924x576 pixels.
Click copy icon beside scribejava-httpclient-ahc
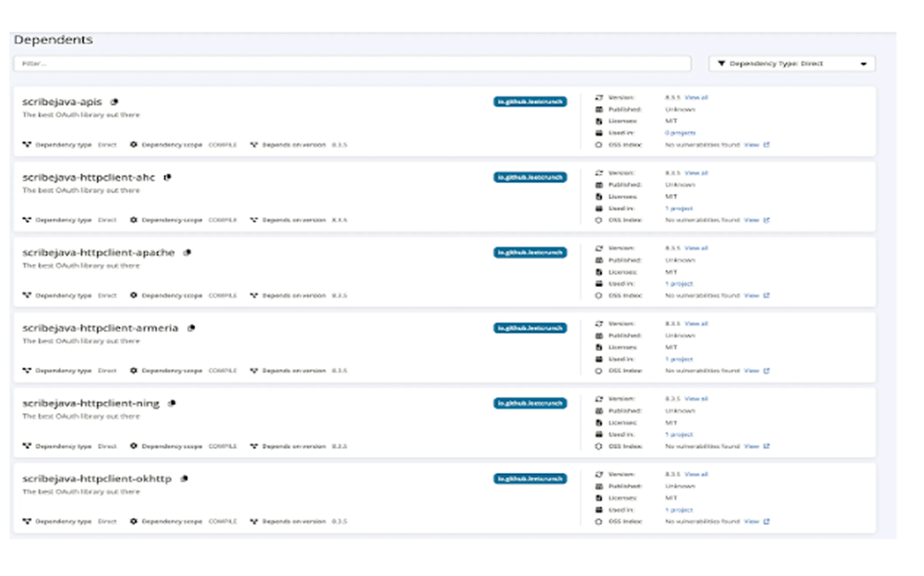(x=167, y=177)
